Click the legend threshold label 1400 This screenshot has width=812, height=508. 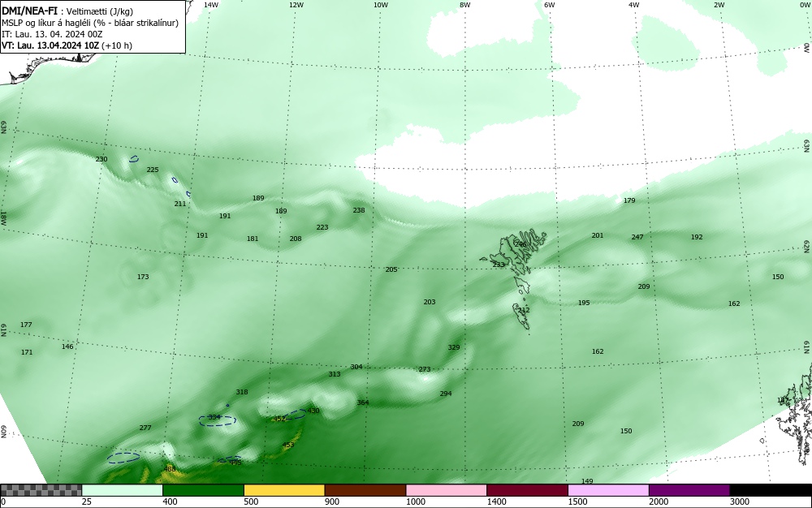[x=496, y=502]
